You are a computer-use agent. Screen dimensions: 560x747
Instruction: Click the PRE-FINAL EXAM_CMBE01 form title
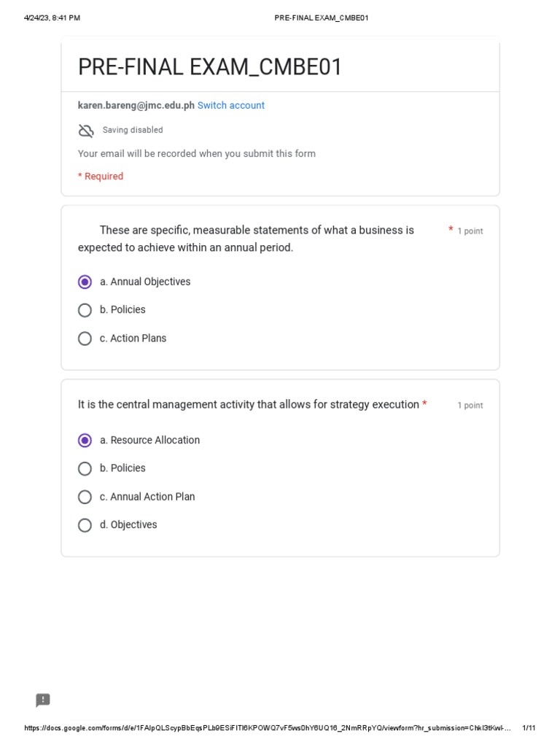tap(210, 67)
